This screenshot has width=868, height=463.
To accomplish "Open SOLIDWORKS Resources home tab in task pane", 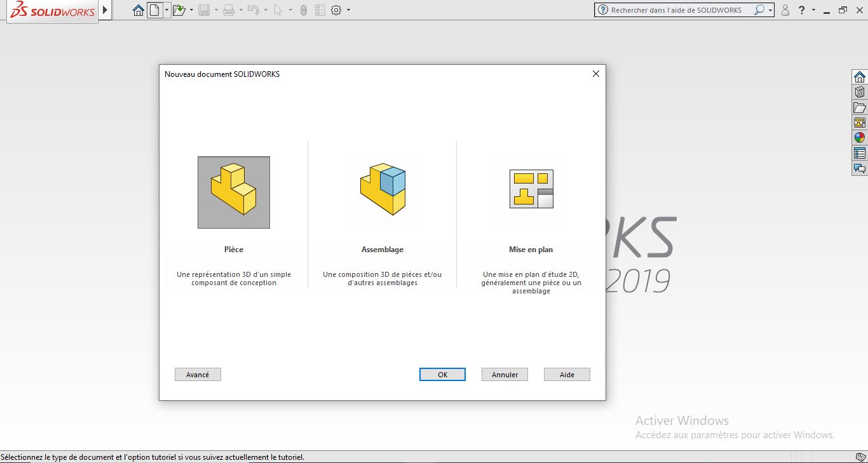I will click(x=860, y=77).
